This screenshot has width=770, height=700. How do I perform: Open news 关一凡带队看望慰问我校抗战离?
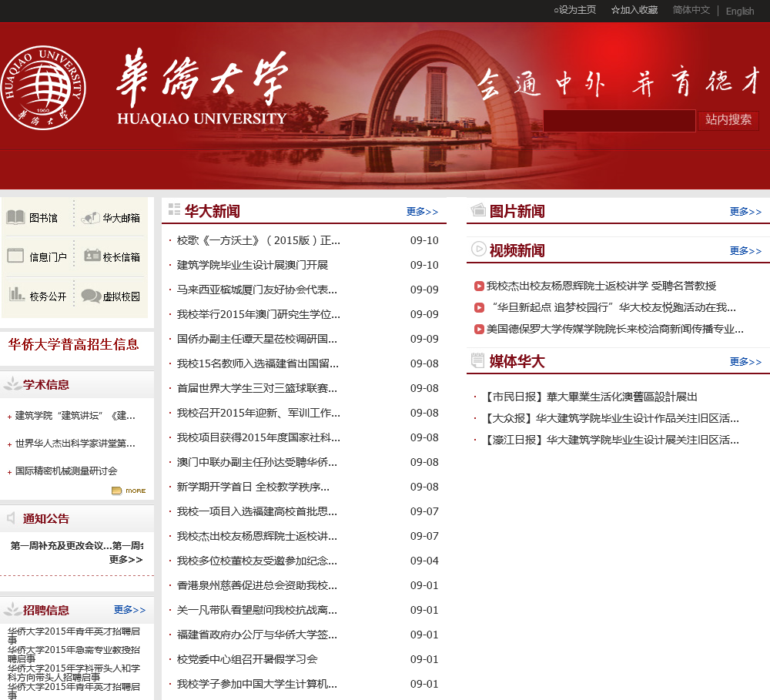pos(257,610)
